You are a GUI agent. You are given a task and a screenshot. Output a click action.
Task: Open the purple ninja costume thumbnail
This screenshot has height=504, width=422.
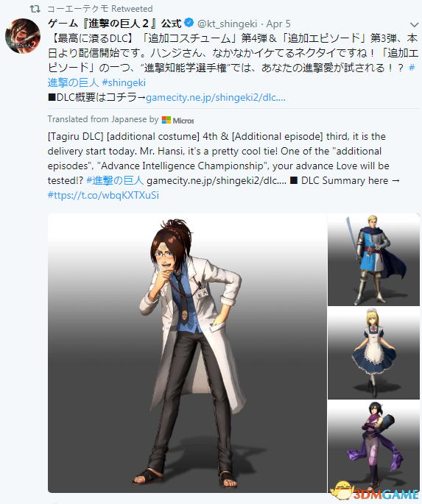coord(373,446)
